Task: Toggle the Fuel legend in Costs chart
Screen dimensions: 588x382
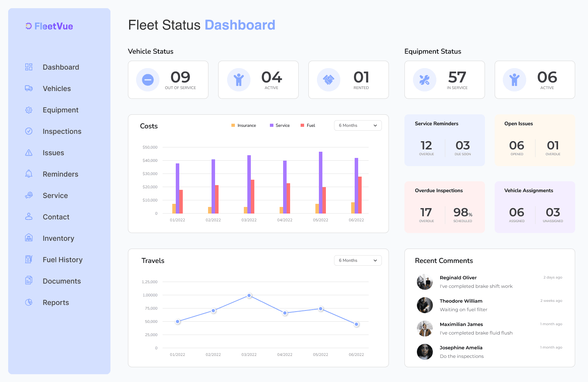Action: click(x=307, y=125)
